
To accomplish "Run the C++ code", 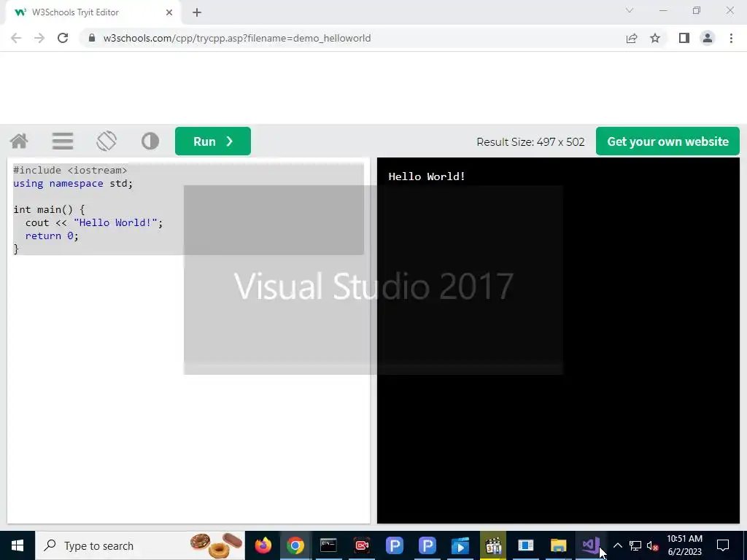I will pos(213,141).
